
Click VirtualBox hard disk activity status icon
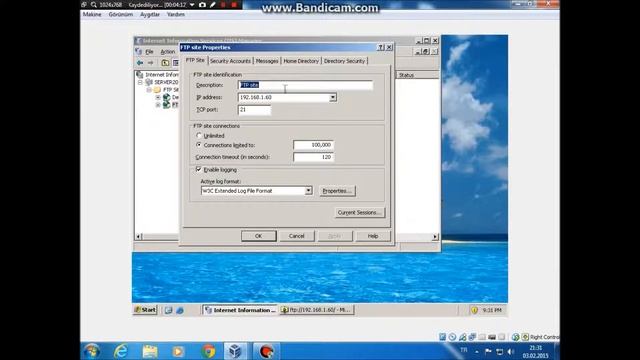coord(442,337)
